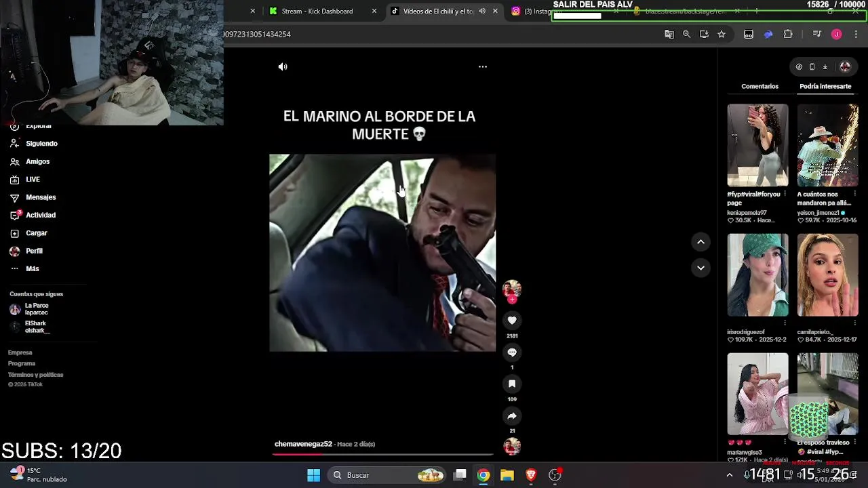The width and height of the screenshot is (868, 488).
Task: Close the Stream - Kick Dashboard tab
Action: [x=374, y=11]
